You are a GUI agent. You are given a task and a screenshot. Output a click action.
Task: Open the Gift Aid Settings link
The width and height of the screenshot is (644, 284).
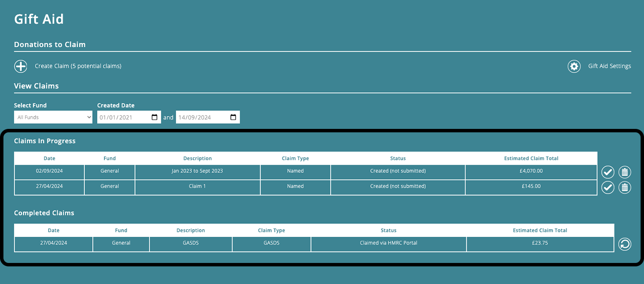(609, 66)
